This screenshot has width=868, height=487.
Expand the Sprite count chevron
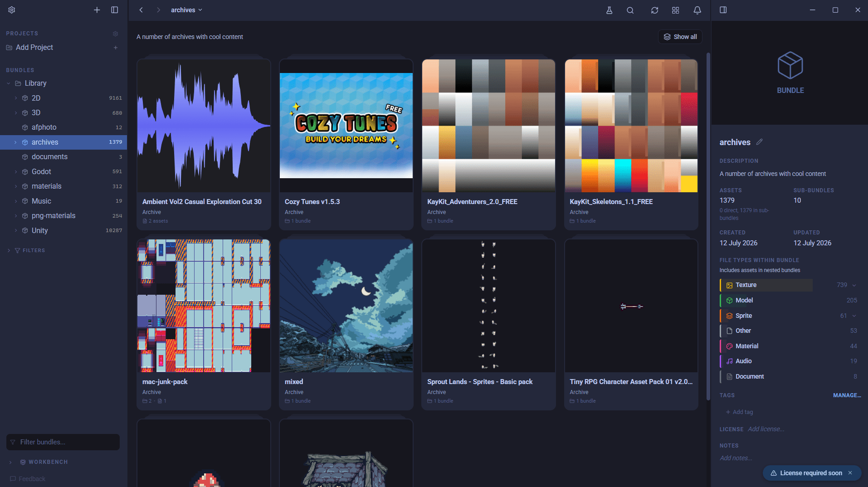(854, 316)
